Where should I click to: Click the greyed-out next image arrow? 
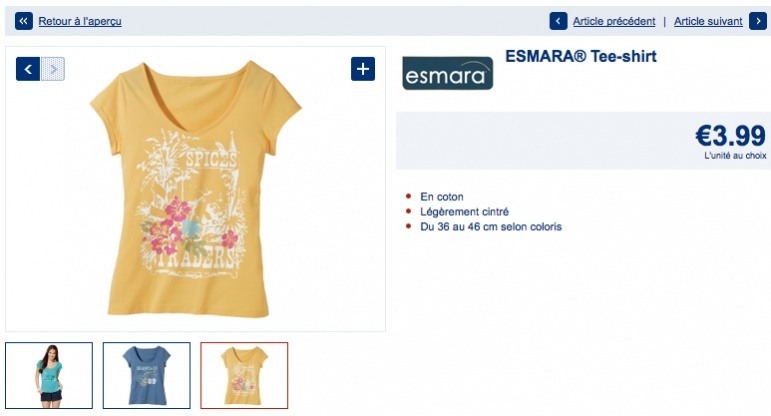click(53, 69)
